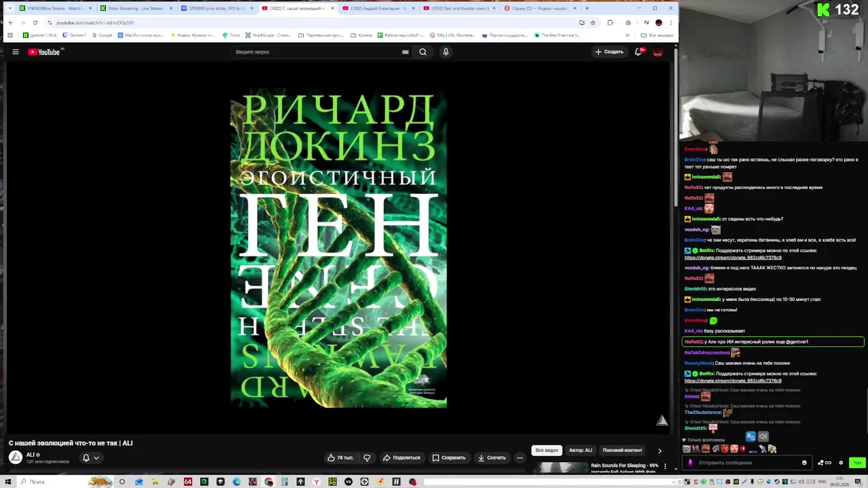This screenshot has height=488, width=868.
Task: Go back with the browser back arrow
Action: coord(10,22)
